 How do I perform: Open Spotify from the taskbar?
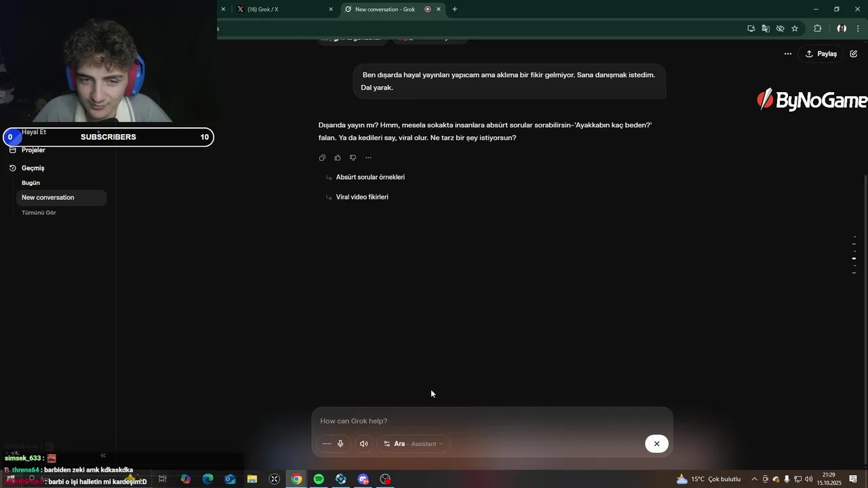pos(319,479)
